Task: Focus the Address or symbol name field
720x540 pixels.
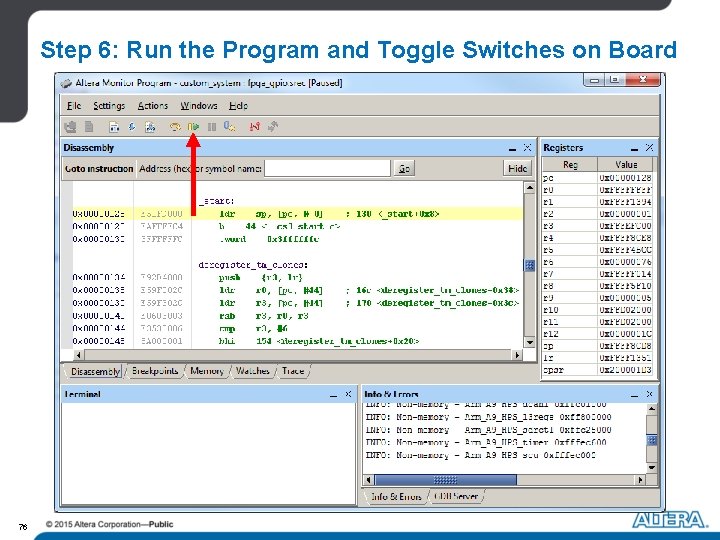Action: pos(327,169)
